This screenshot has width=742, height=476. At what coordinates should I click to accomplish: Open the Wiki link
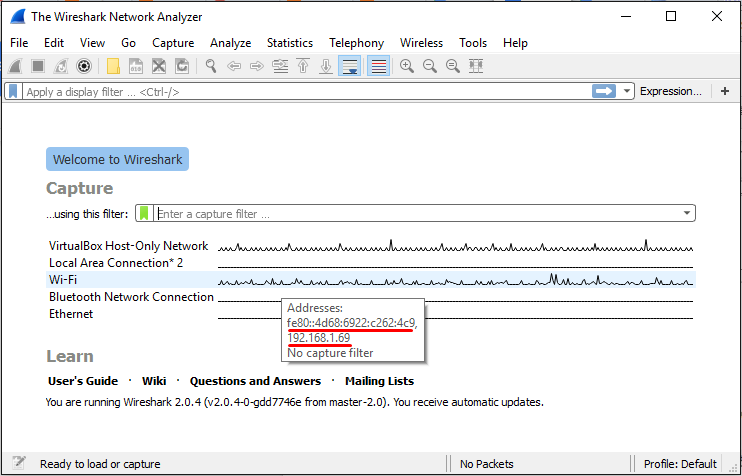pyautogui.click(x=154, y=381)
